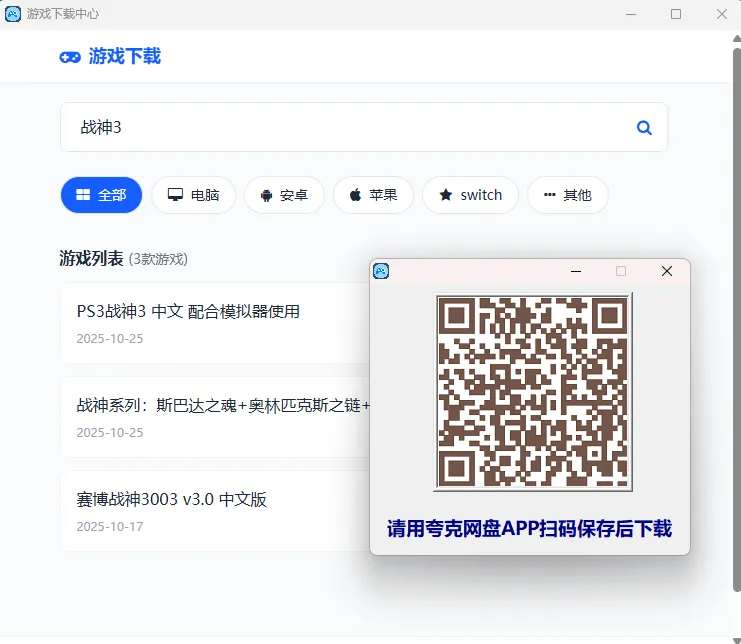The width and height of the screenshot is (741, 644).
Task: Select the 安卓 category tab
Action: click(284, 195)
